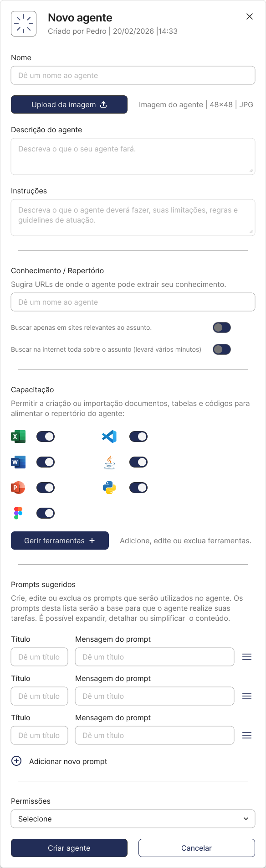Click the agent avatar placeholder icon
This screenshot has height=868, width=266.
(24, 24)
